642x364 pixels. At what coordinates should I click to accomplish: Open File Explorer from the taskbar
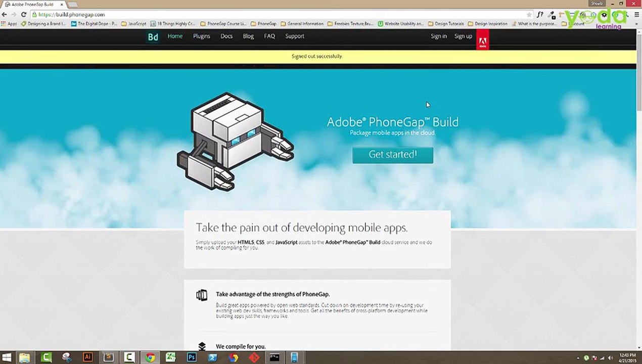click(x=24, y=358)
